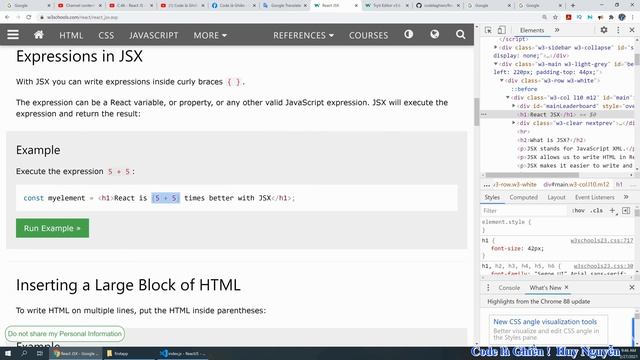The height and width of the screenshot is (360, 640).
Task: Switch to the GitHub browser tab
Action: click(438, 5)
